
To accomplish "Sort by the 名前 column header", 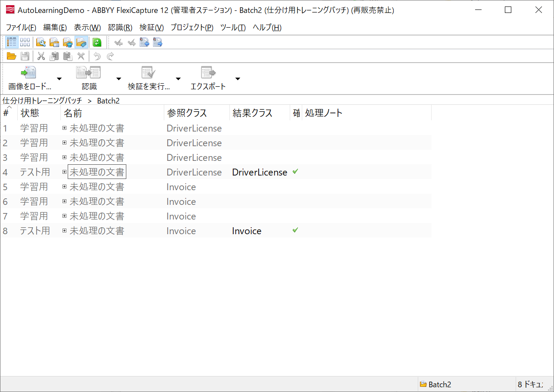I will click(x=112, y=113).
